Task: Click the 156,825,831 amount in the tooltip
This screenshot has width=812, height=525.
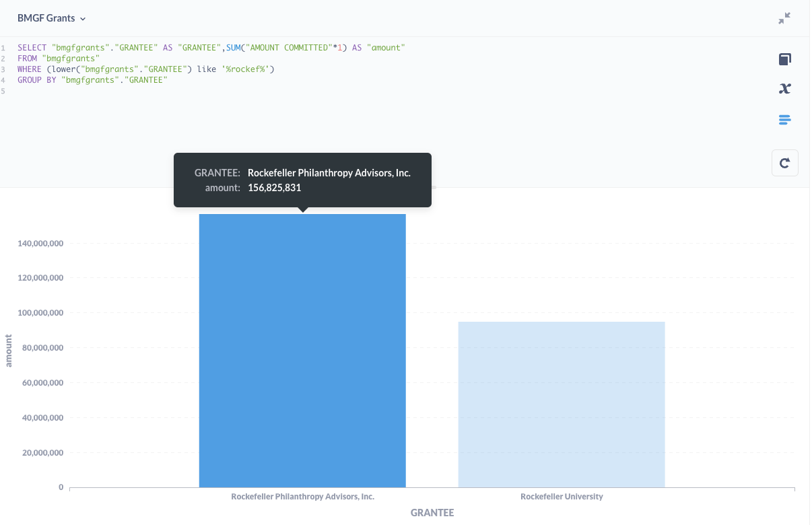Action: click(x=274, y=188)
